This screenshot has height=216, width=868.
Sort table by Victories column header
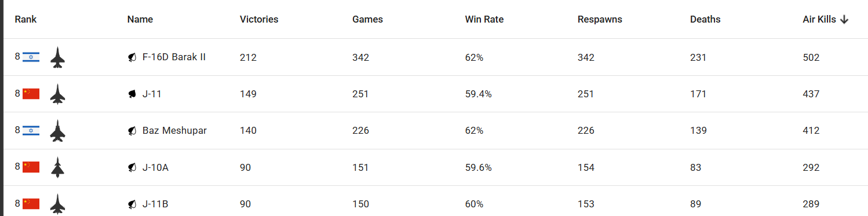[x=259, y=19]
